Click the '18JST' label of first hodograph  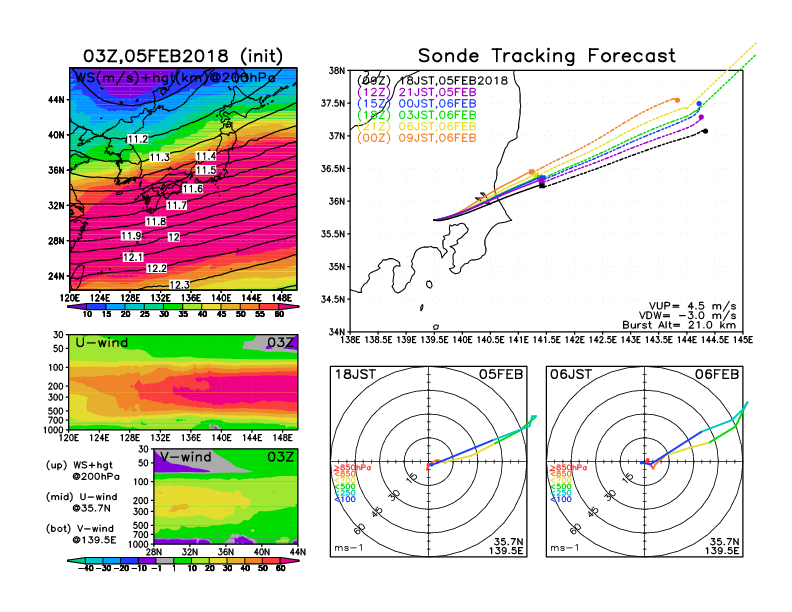[x=356, y=374]
